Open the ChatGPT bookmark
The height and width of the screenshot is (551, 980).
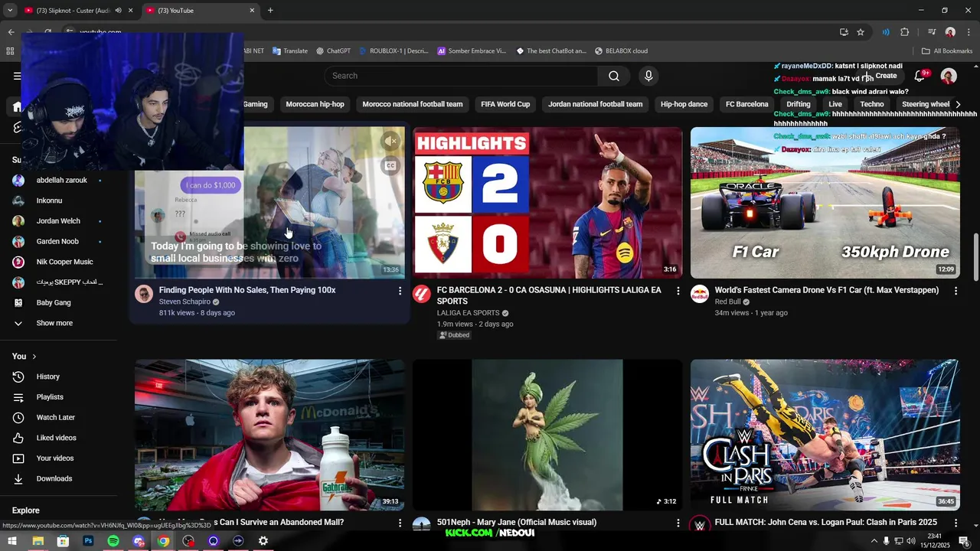(x=333, y=51)
